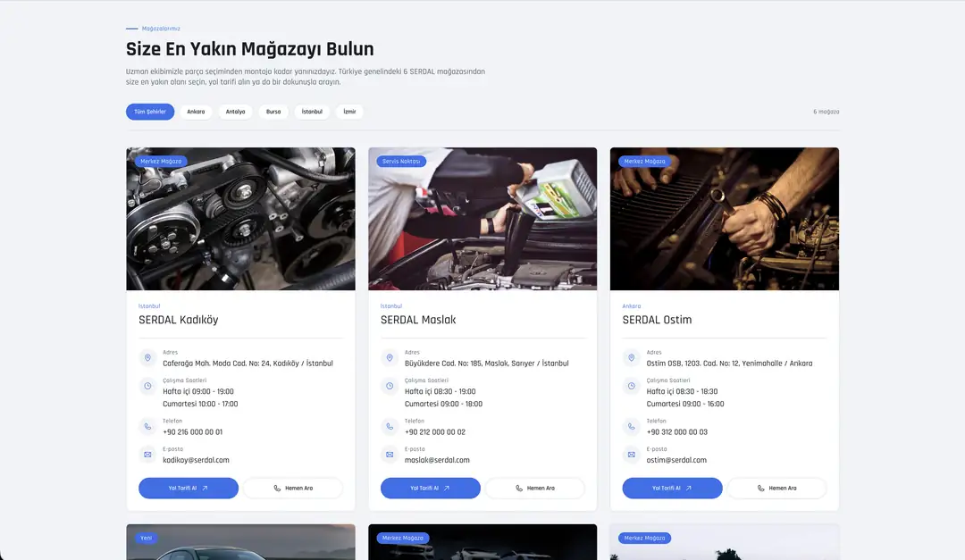Open the SERDAL Ostim mechanic photo
The width and height of the screenshot is (965, 560).
(x=725, y=219)
